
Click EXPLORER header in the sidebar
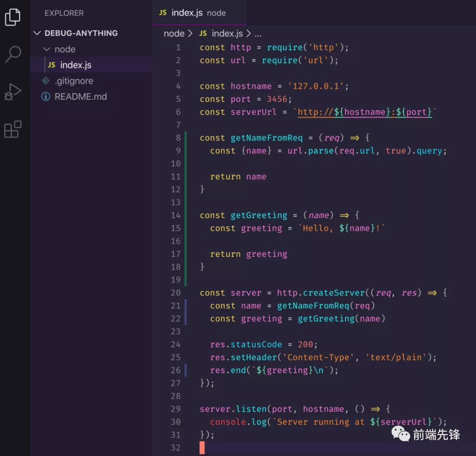pos(64,13)
